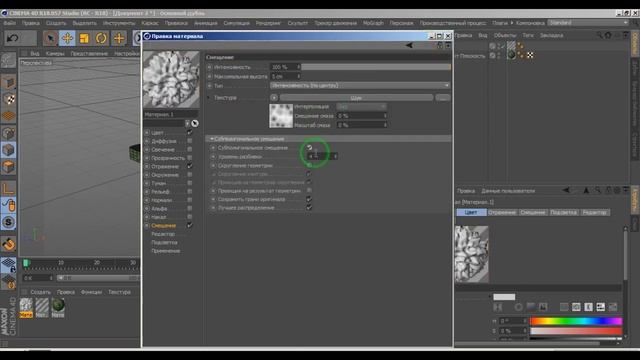Click the search icon in Object Manager
The height and width of the screenshot is (360, 640).
point(599,36)
